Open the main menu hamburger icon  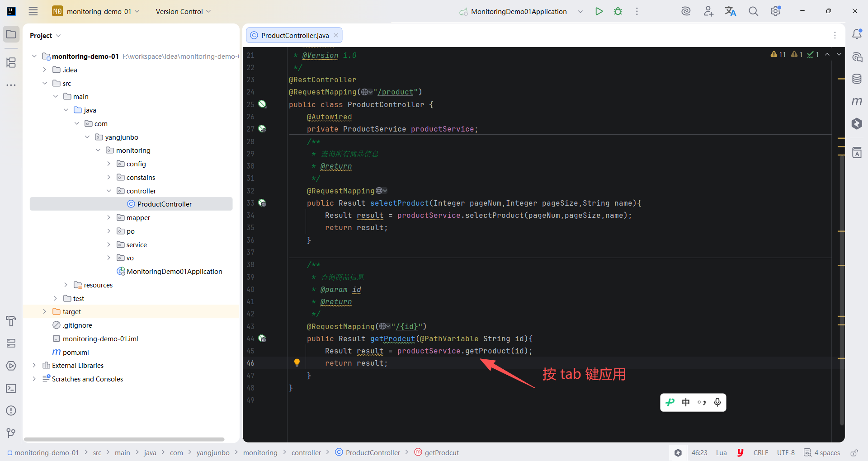(x=33, y=11)
